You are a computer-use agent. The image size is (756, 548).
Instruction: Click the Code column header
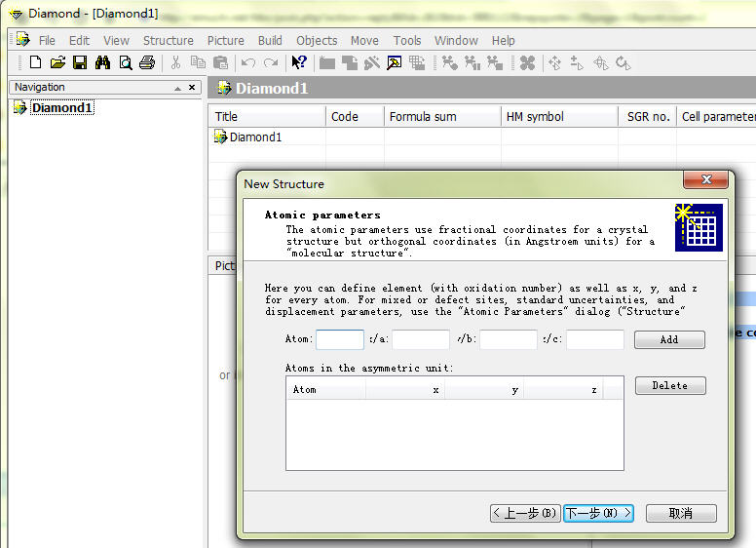coord(355,117)
